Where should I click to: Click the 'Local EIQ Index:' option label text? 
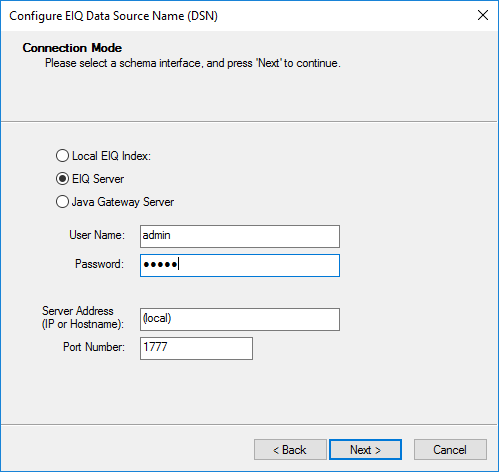[111, 156]
